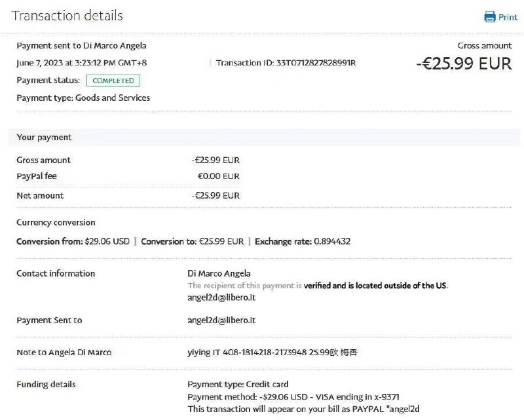Click the printer icon
524x420 pixels.
490,17
